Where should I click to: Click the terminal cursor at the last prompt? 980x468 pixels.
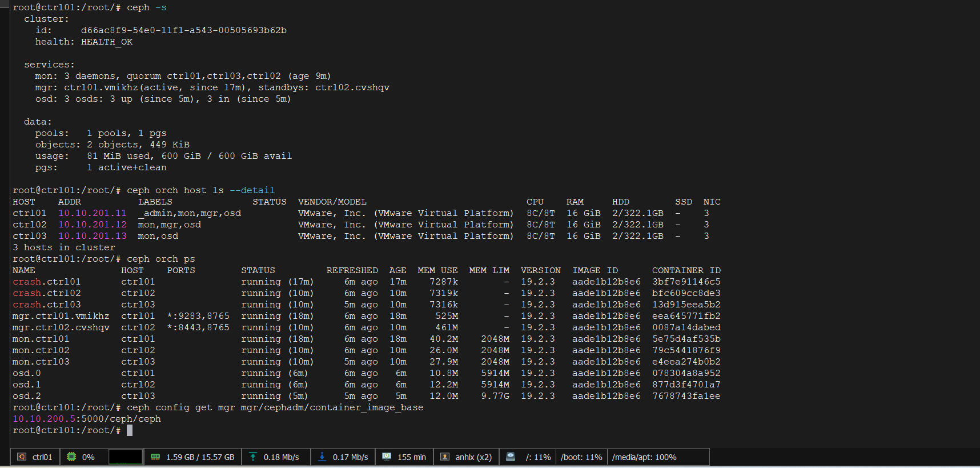130,430
